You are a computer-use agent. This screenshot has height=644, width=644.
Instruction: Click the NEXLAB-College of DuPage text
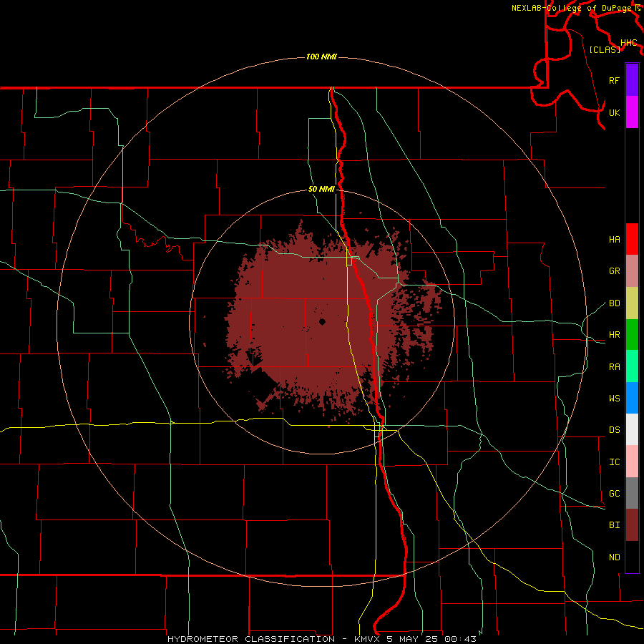572,8
